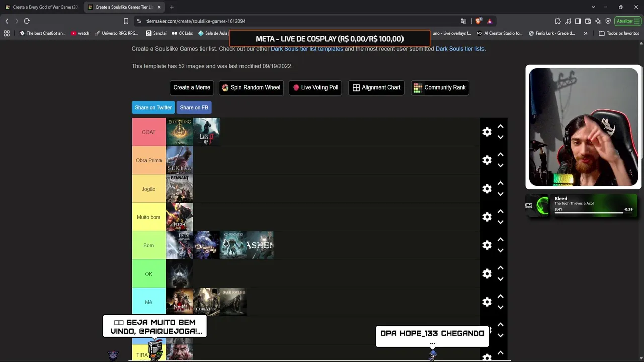The height and width of the screenshot is (362, 644).
Task: Select the Sekiro thumbnail
Action: point(179,160)
